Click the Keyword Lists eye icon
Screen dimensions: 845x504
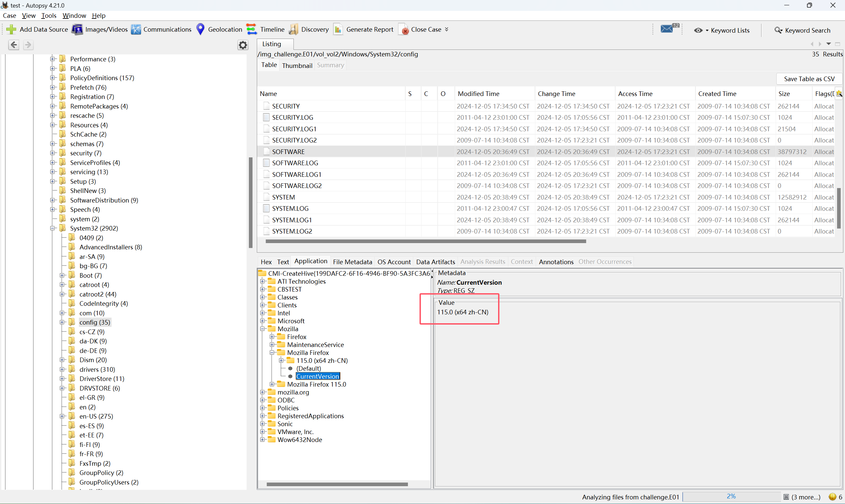pos(698,30)
